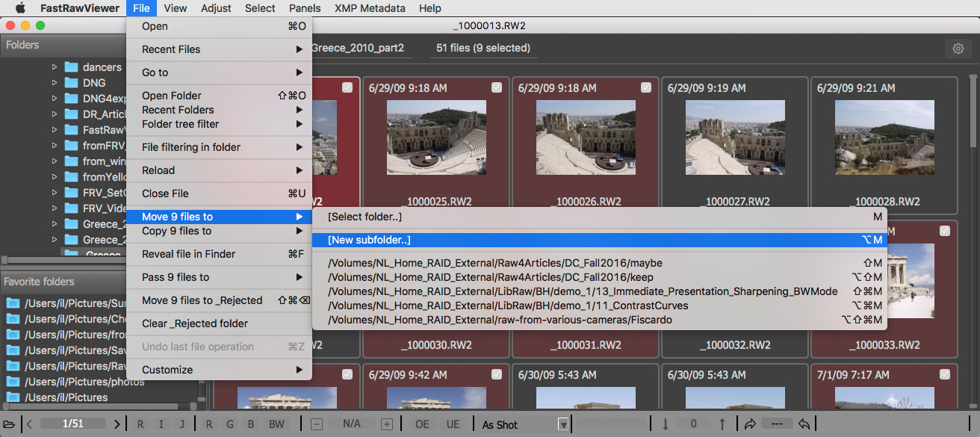
Task: Click Move 9 files to _Rejected
Action: [x=202, y=300]
